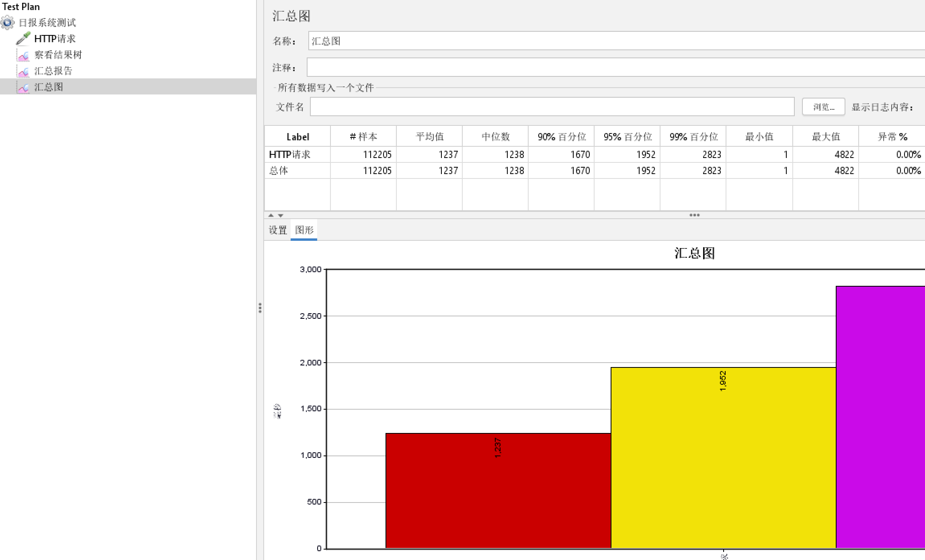Switch to the 图形 tab
Screen dimensions: 925x560
304,230
